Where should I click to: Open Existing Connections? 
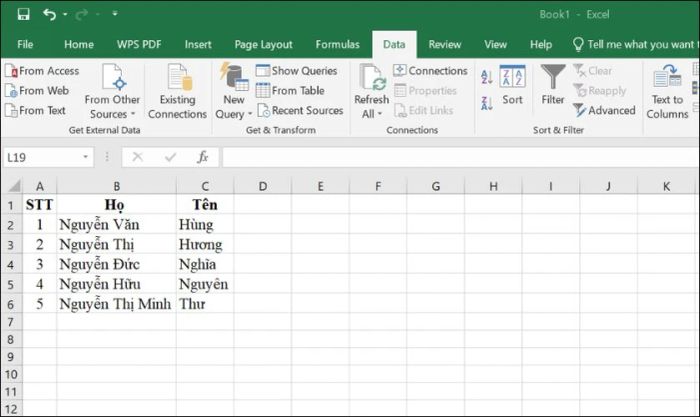point(177,92)
